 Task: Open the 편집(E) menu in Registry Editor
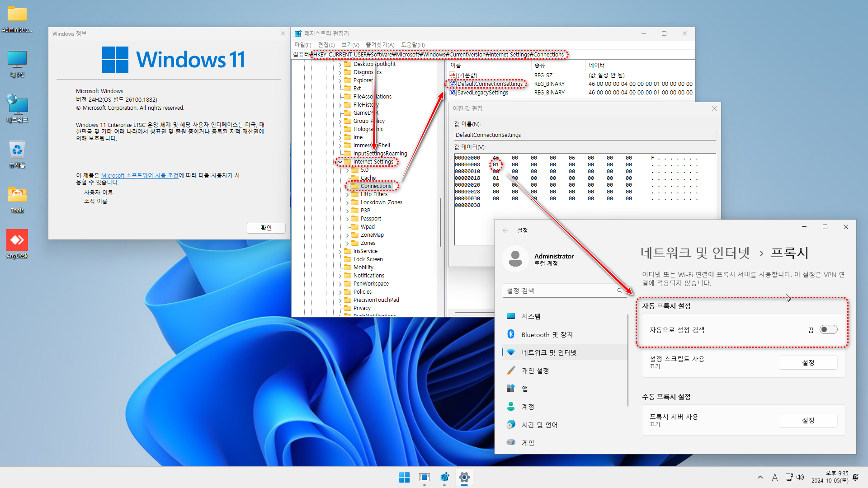326,45
